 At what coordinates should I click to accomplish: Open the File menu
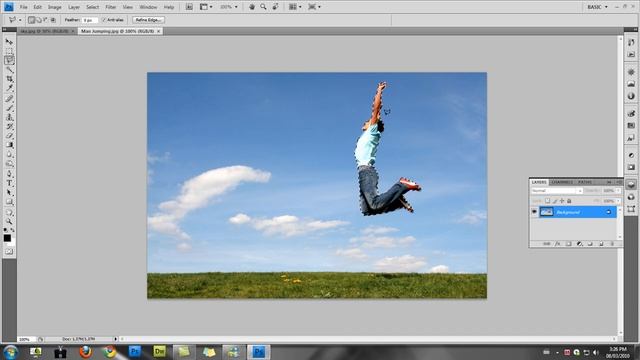pyautogui.click(x=24, y=7)
